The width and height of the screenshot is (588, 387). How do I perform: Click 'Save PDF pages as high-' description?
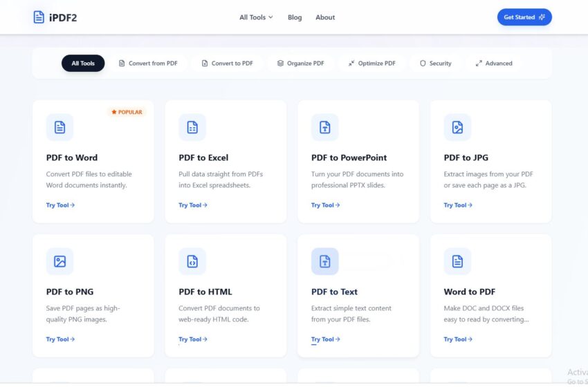point(83,308)
